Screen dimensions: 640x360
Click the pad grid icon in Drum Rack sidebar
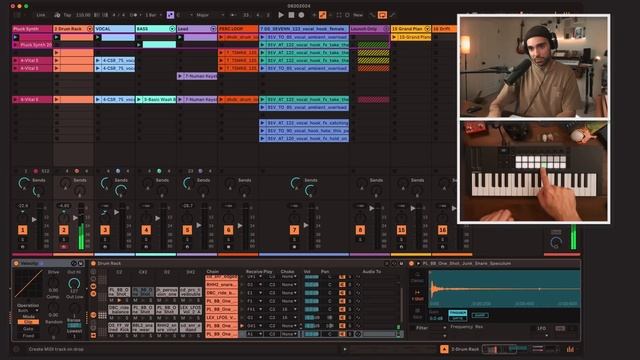[102, 315]
